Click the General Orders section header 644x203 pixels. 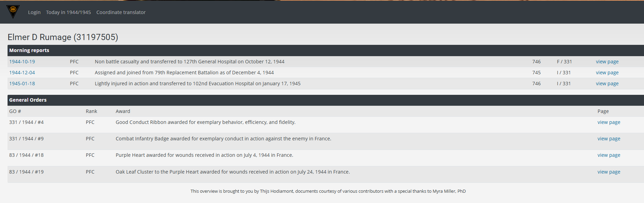pyautogui.click(x=28, y=100)
